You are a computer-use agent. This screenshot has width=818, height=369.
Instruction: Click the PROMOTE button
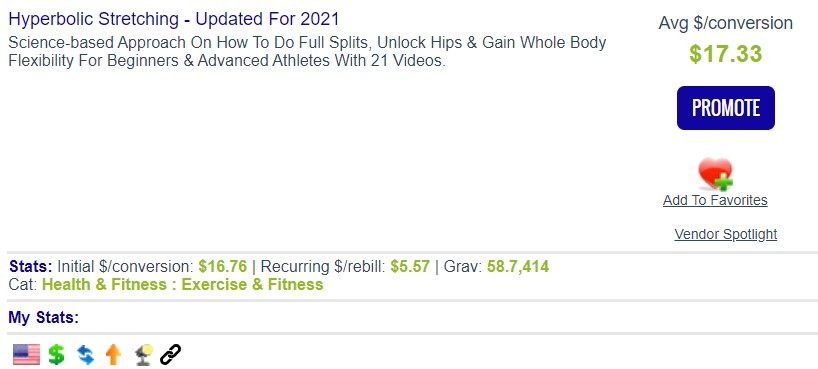tap(726, 108)
